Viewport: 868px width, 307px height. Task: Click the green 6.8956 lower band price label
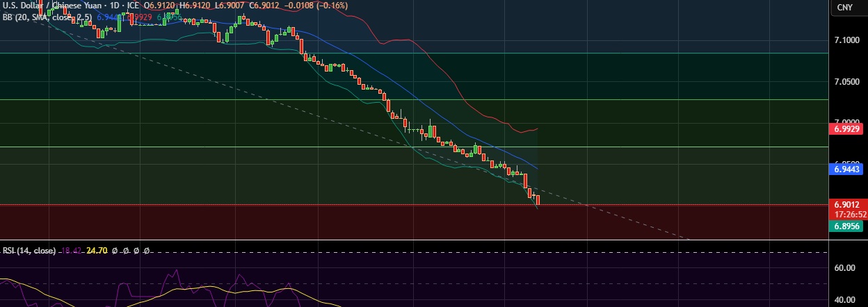[x=848, y=226]
